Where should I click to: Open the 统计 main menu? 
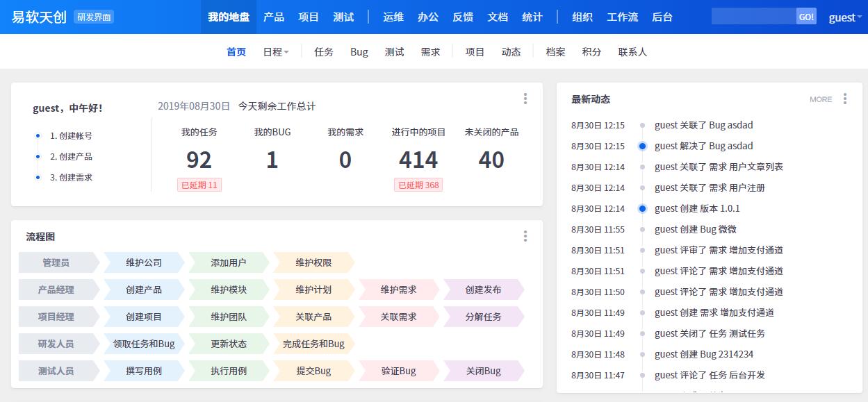pyautogui.click(x=532, y=17)
